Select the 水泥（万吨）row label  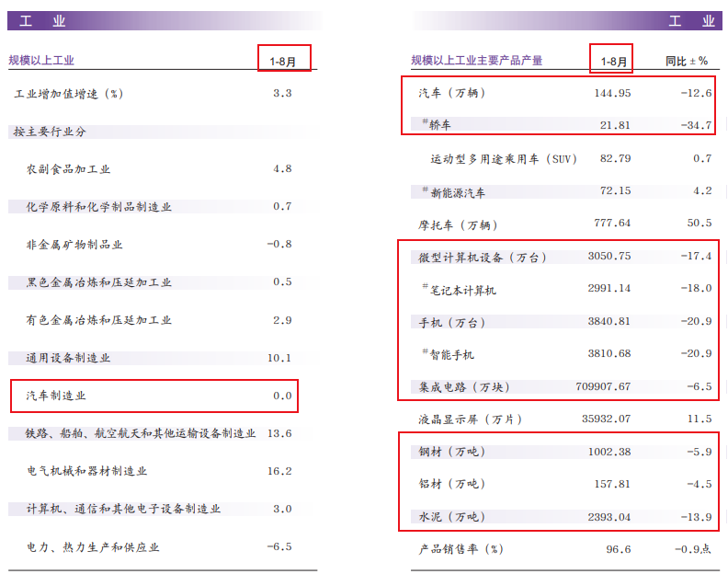pos(452,517)
